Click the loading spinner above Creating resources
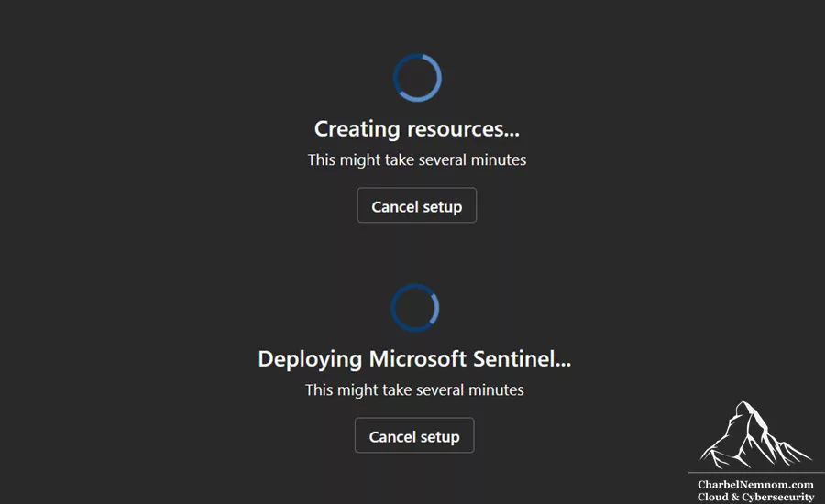Image resolution: width=825 pixels, height=504 pixels. (418, 77)
